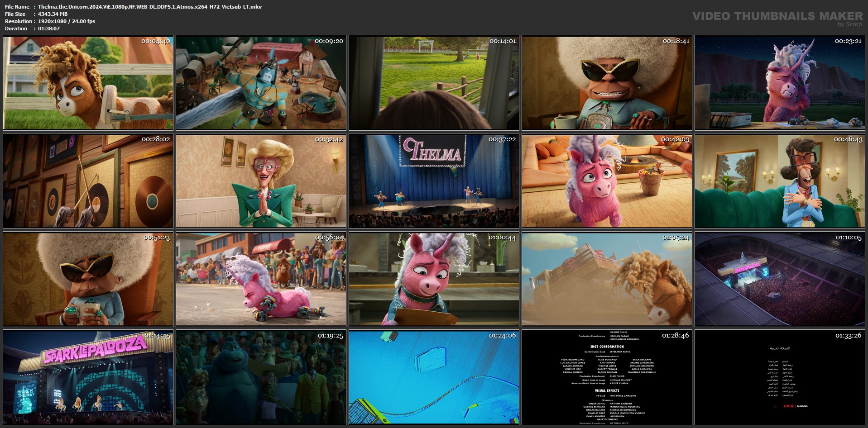Open the 01:28:46 credits thumbnail

coord(607,377)
